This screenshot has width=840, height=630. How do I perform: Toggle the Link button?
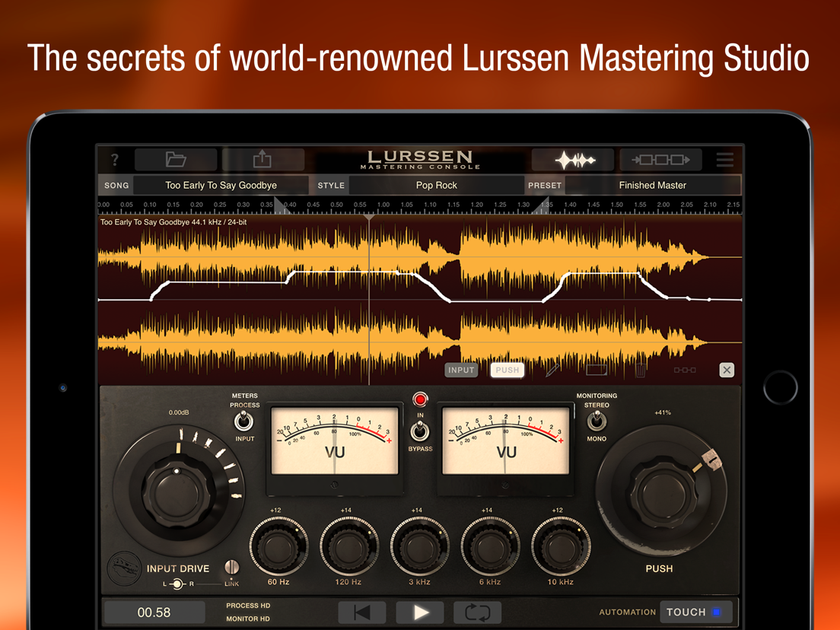pos(231,568)
